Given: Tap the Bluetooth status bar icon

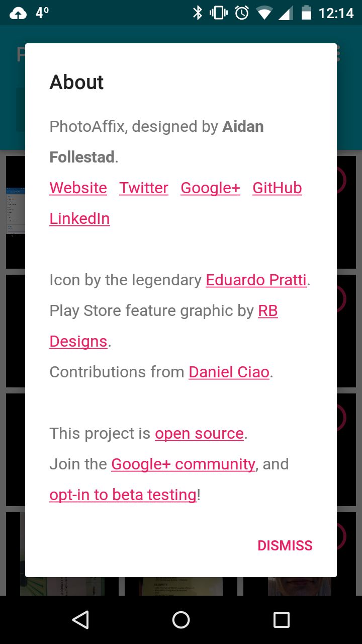Looking at the screenshot, I should click(198, 13).
